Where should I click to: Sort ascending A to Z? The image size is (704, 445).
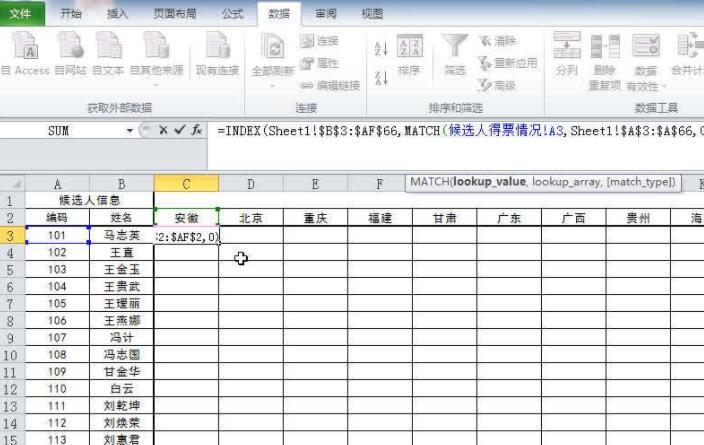click(x=381, y=48)
